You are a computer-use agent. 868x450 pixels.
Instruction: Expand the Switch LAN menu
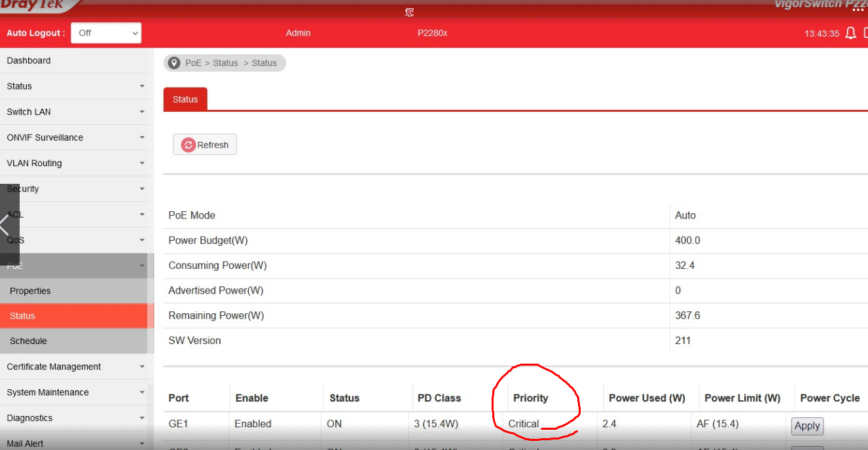[76, 112]
